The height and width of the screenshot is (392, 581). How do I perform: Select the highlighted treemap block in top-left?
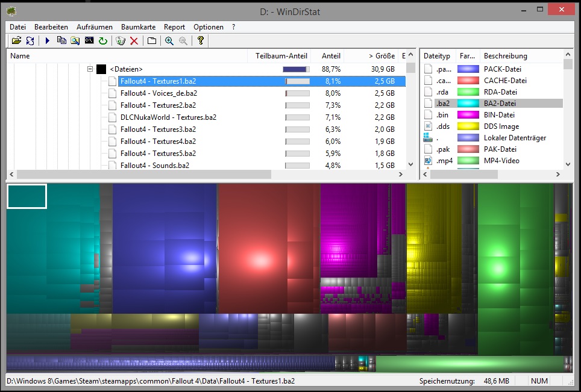pyautogui.click(x=27, y=196)
